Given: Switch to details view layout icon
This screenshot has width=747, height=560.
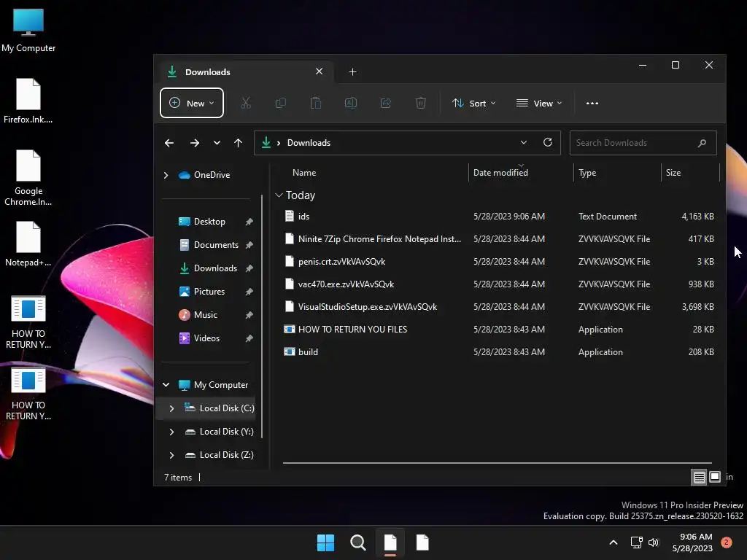Looking at the screenshot, I should point(700,477).
